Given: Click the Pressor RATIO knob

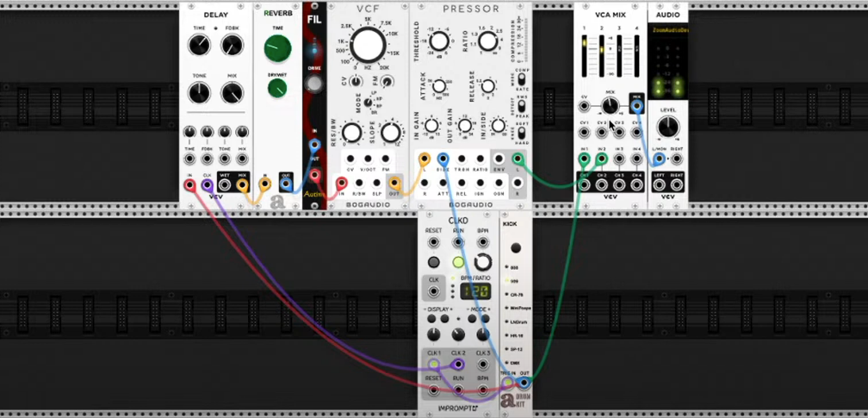Looking at the screenshot, I should (x=487, y=41).
